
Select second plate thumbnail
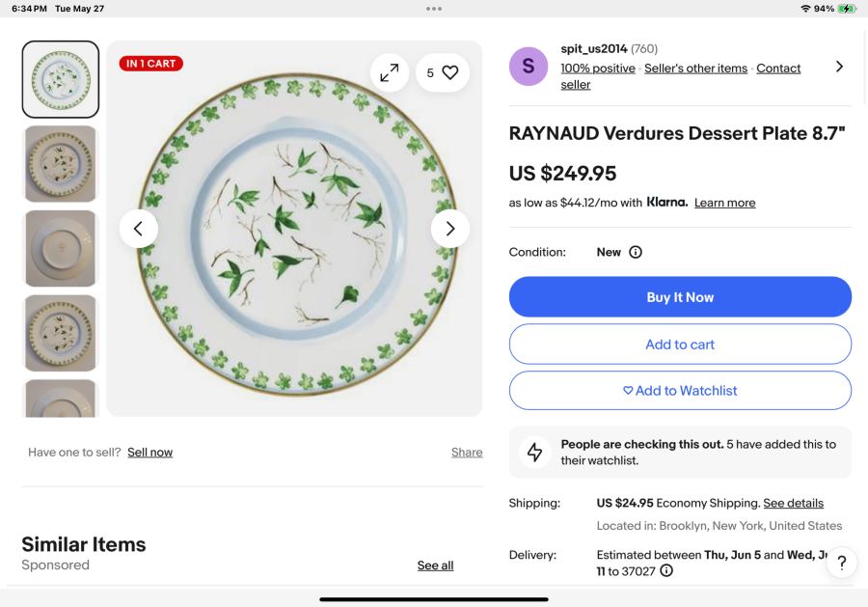[61, 164]
